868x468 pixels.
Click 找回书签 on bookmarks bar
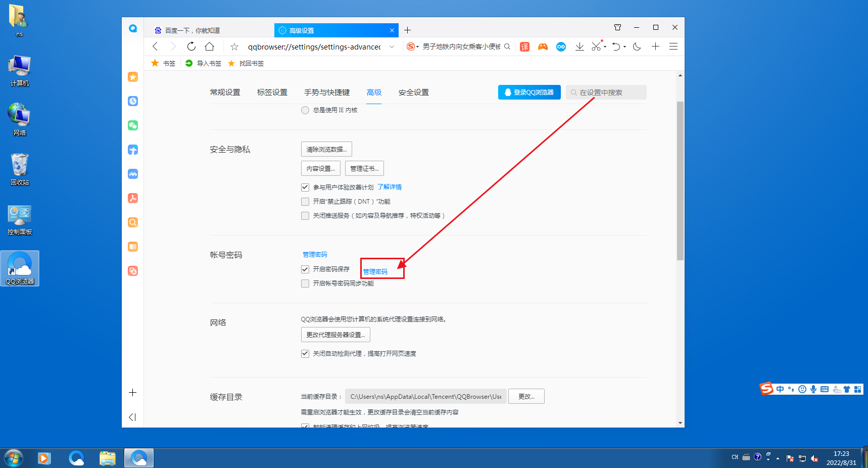point(246,63)
